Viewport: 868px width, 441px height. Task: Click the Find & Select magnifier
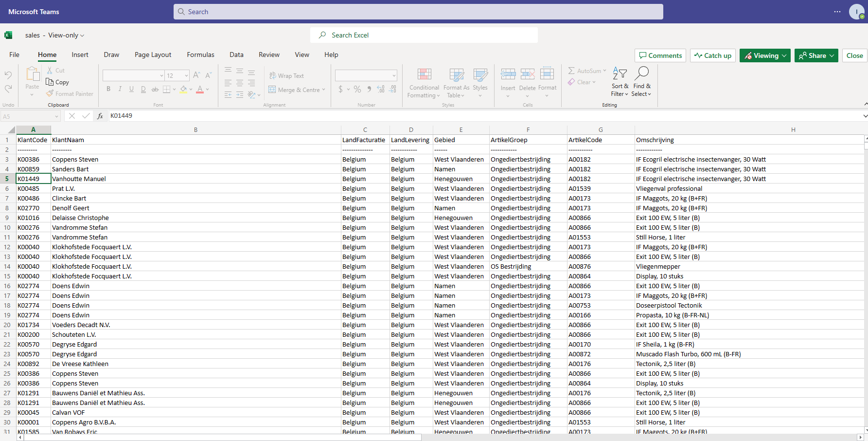point(642,73)
